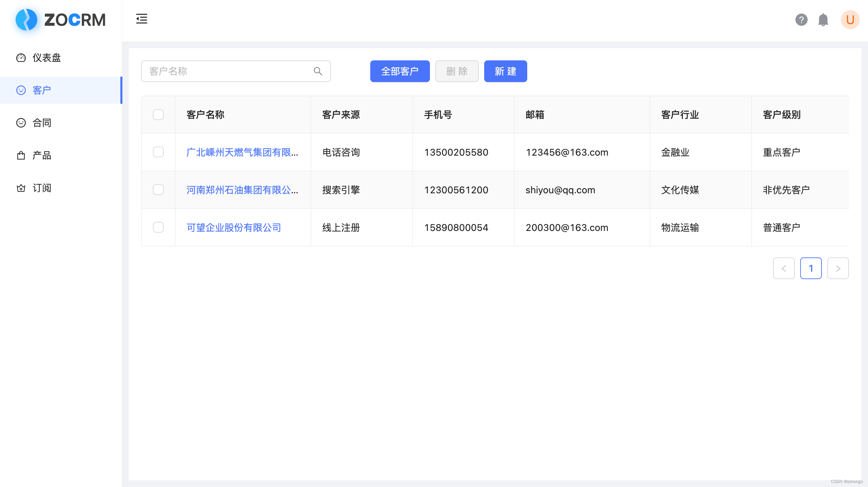The width and height of the screenshot is (868, 487).
Task: Click the 删除 button
Action: (x=457, y=71)
